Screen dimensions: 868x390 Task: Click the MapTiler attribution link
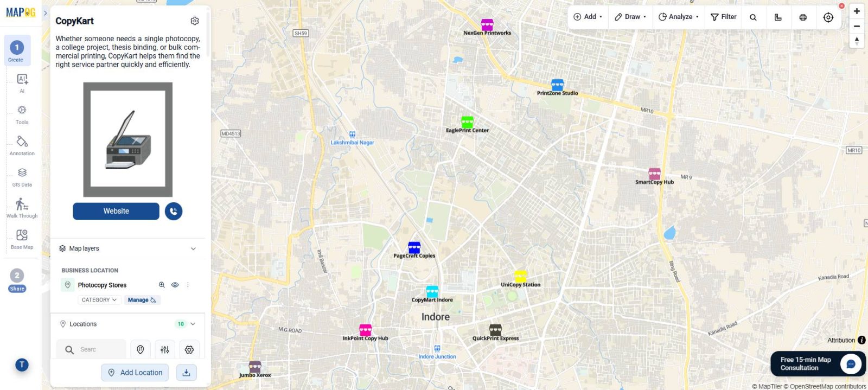click(x=767, y=386)
